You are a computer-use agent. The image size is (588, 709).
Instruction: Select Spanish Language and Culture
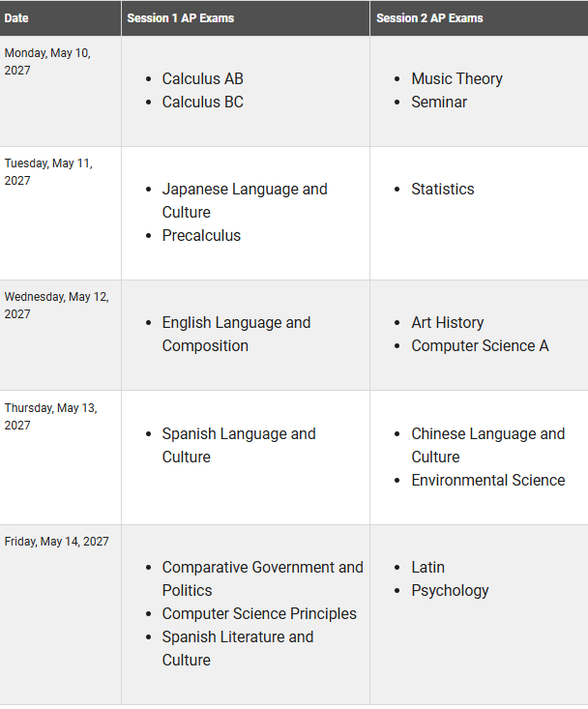click(239, 445)
